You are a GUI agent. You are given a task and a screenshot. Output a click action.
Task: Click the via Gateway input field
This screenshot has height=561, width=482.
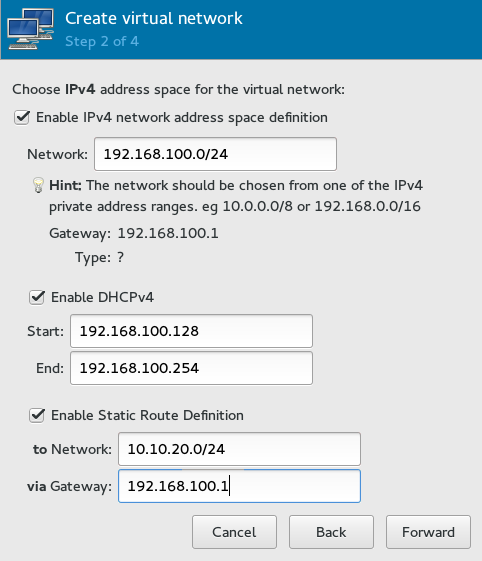point(239,486)
